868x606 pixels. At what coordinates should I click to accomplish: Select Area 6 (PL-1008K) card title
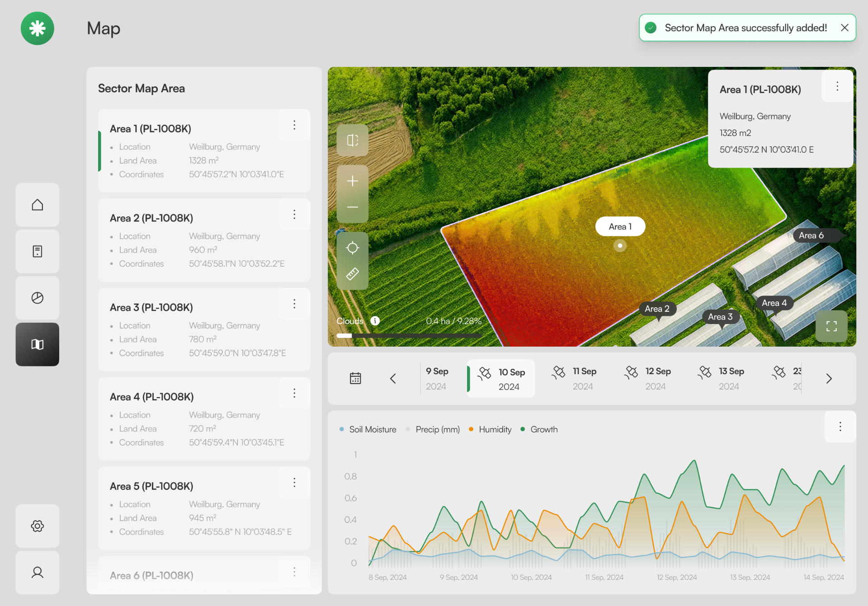151,576
